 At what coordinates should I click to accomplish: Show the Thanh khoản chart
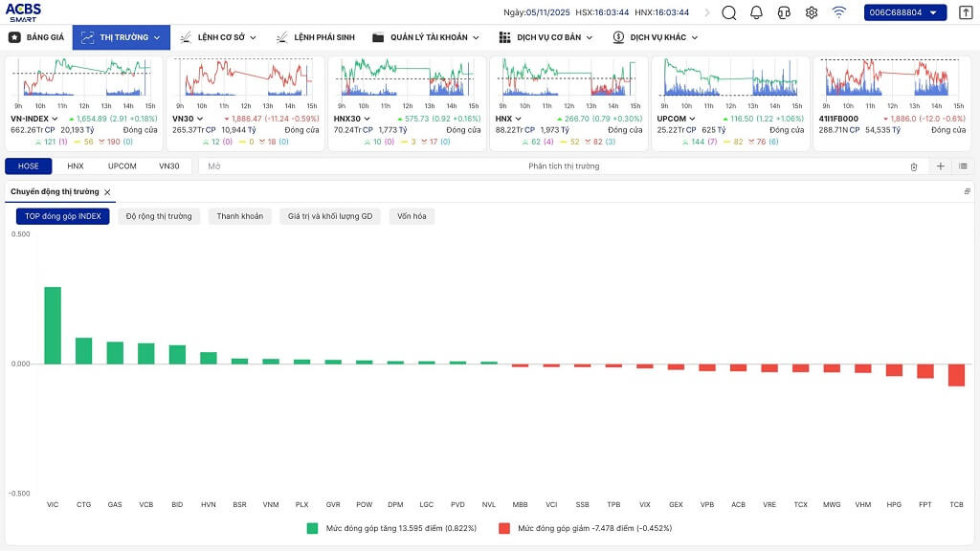[239, 216]
